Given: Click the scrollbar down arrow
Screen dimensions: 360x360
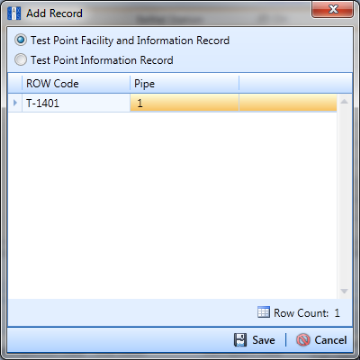Looking at the screenshot, I should [x=344, y=291].
